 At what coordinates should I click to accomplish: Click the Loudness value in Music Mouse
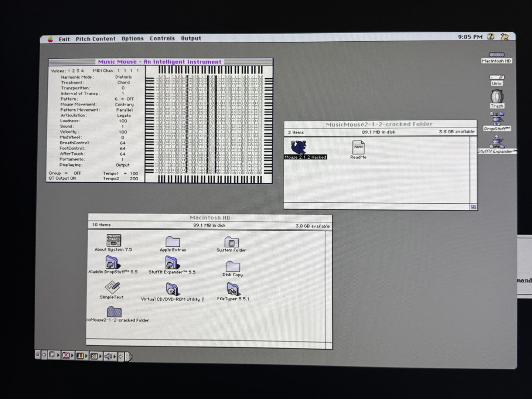(122, 121)
